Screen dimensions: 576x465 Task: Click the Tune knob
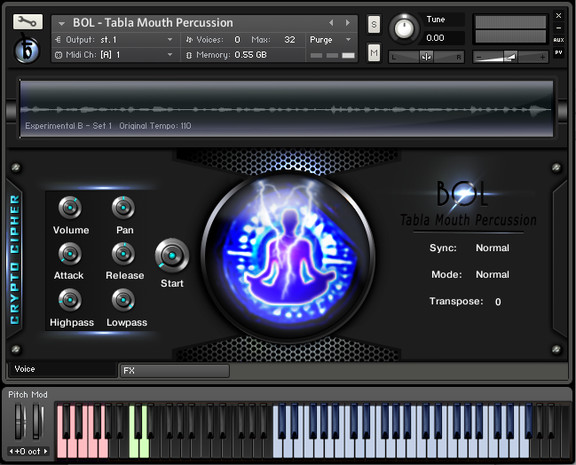(404, 28)
